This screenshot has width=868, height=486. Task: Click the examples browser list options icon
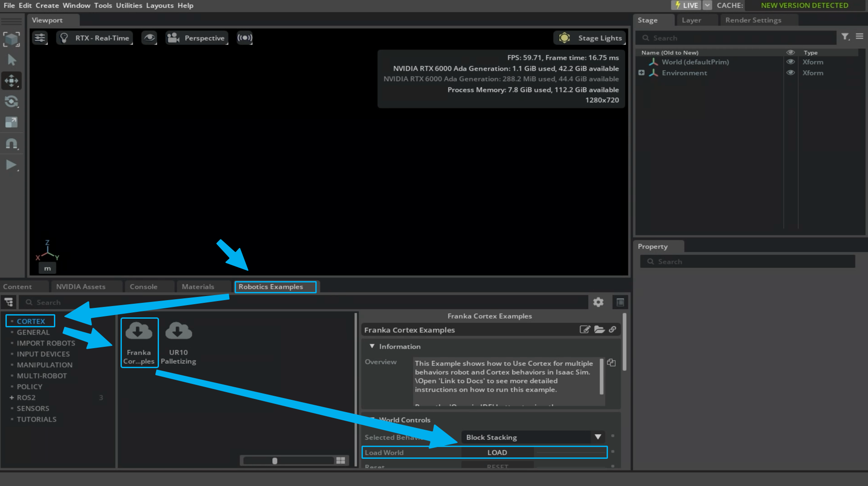point(620,302)
